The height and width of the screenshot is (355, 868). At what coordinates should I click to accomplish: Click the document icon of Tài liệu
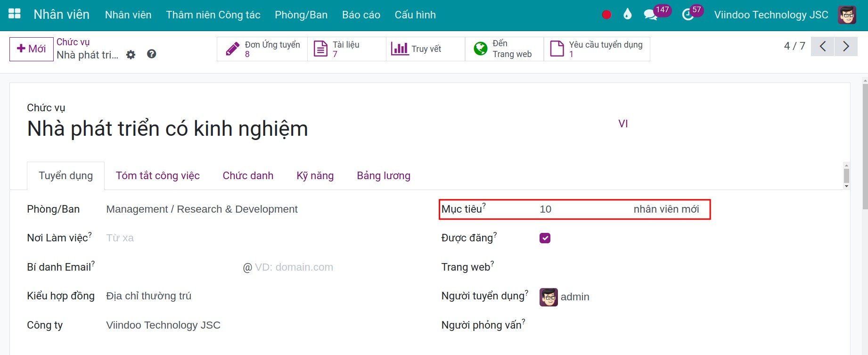[321, 49]
